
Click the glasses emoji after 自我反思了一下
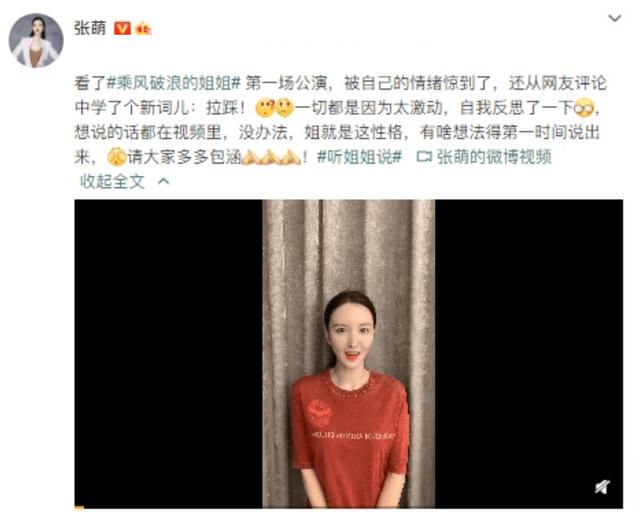coord(584,108)
